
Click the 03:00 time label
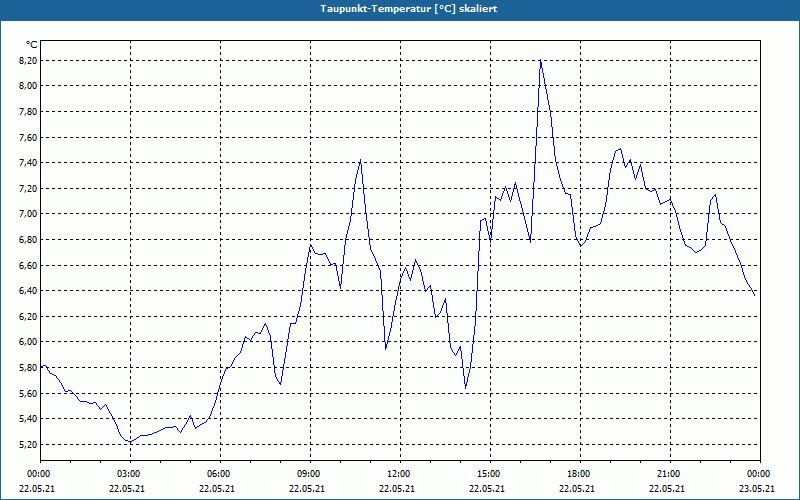(x=131, y=474)
